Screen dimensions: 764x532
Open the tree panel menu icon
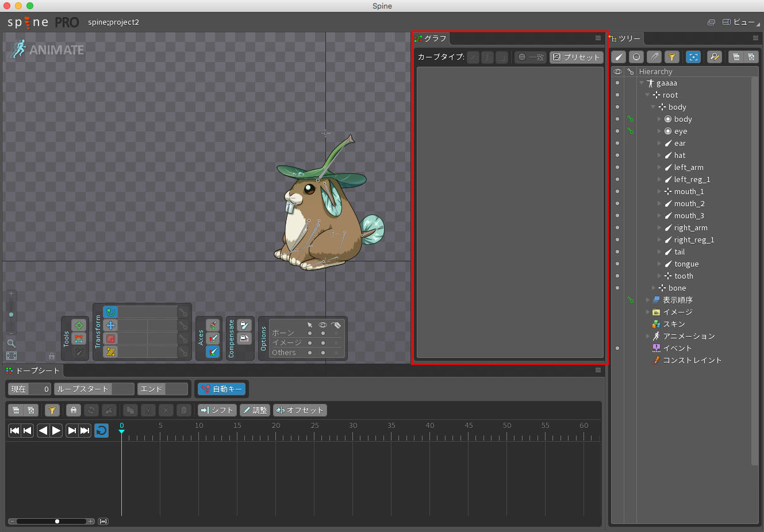755,38
